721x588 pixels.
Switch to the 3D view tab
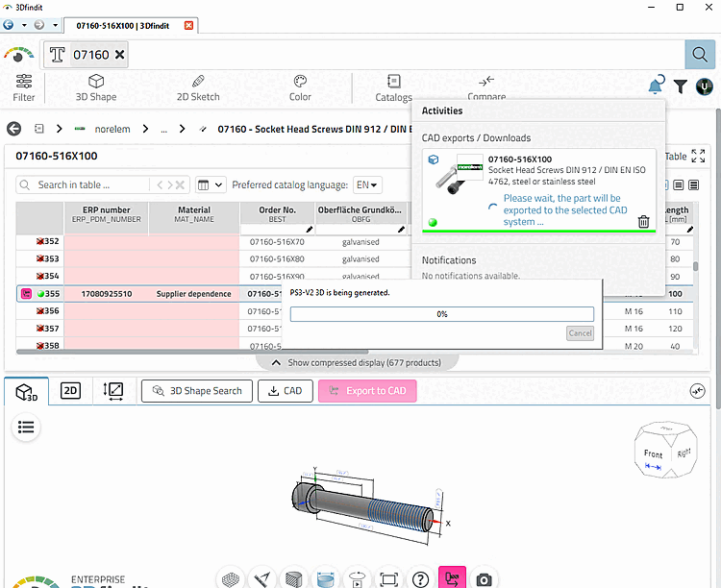[26, 392]
